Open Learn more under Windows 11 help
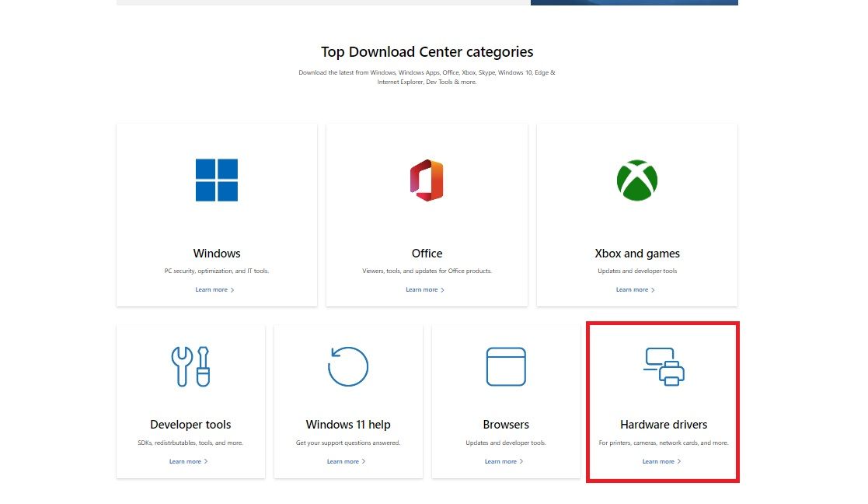The width and height of the screenshot is (868, 504). (346, 461)
